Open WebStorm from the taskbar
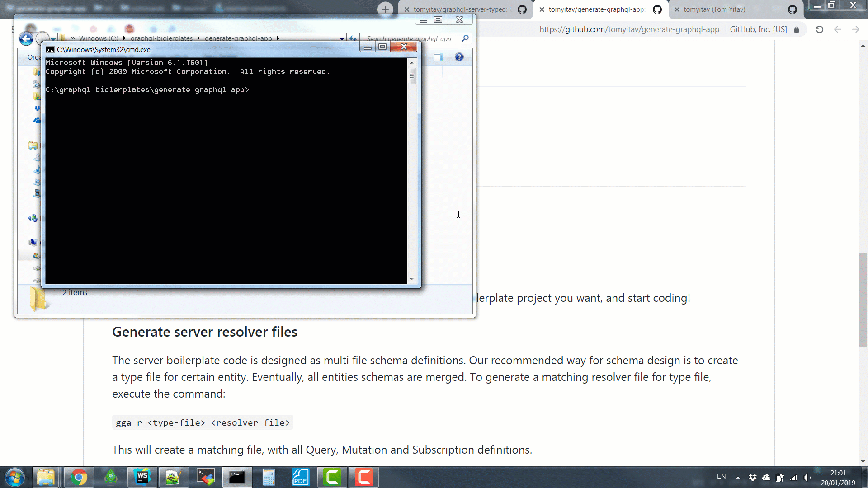The image size is (868, 488). point(142,477)
